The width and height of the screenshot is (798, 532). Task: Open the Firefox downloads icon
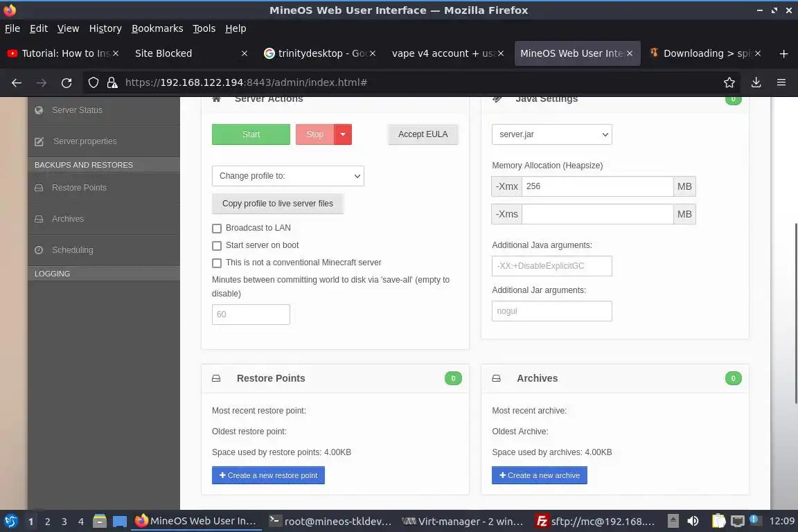point(756,82)
